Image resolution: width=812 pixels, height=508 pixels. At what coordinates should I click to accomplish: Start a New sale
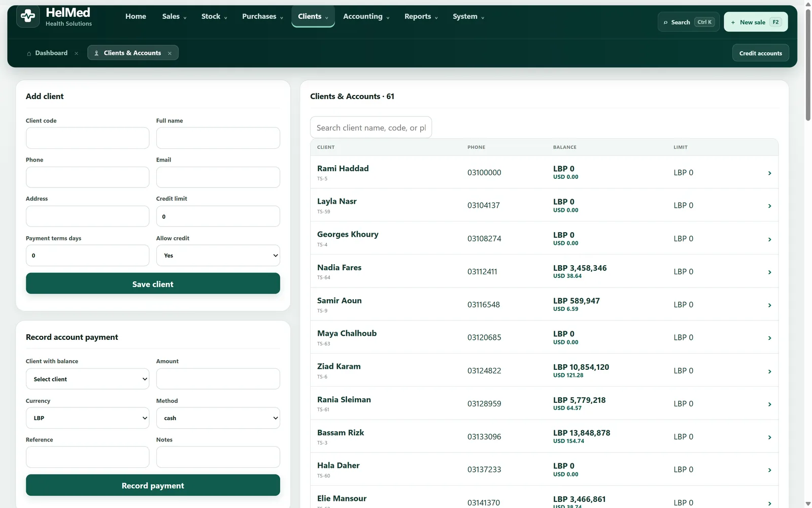pos(756,22)
